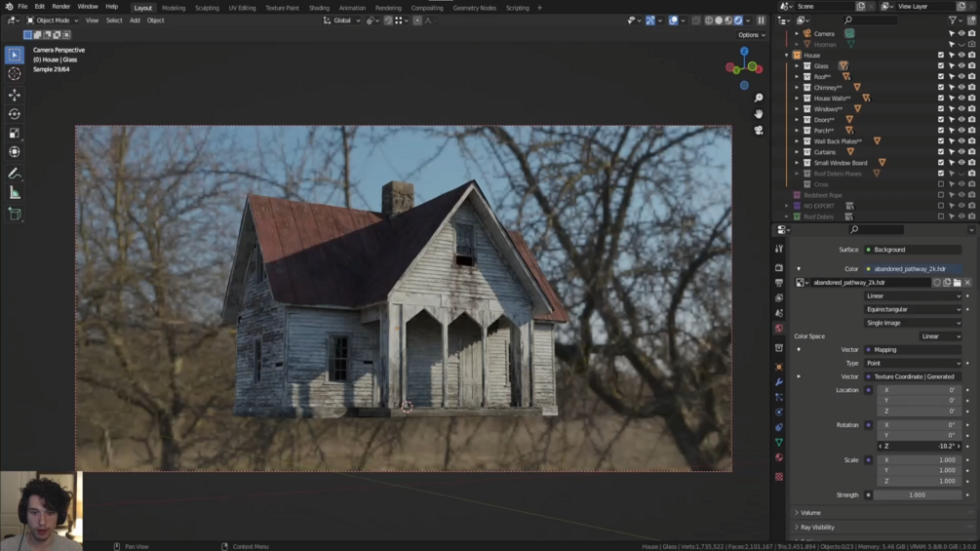
Task: Activate the Annotate tool
Action: 15,174
